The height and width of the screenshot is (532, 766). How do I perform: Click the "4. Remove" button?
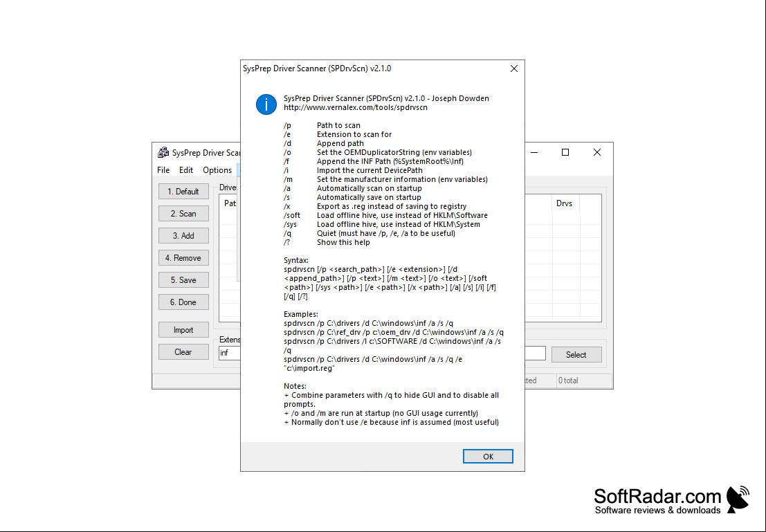click(183, 258)
